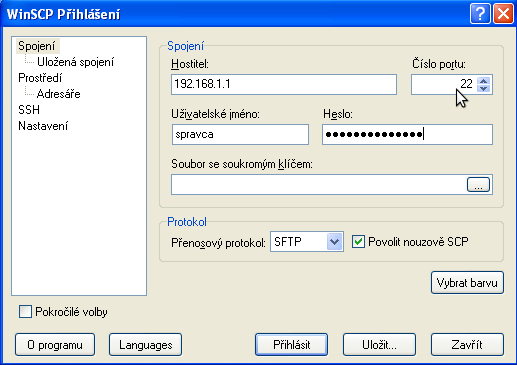The image size is (517, 365).
Task: Select Spojení in the left tree
Action: pyautogui.click(x=37, y=46)
